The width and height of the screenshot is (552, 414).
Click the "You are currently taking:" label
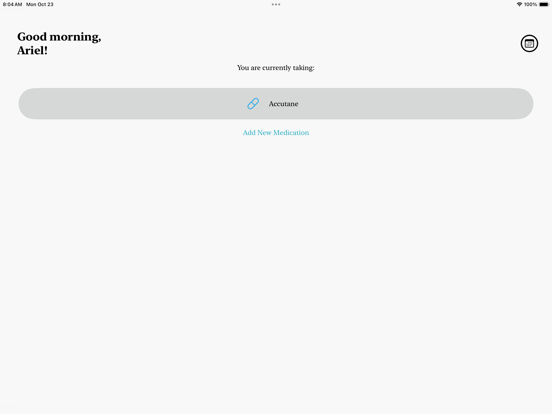[276, 68]
